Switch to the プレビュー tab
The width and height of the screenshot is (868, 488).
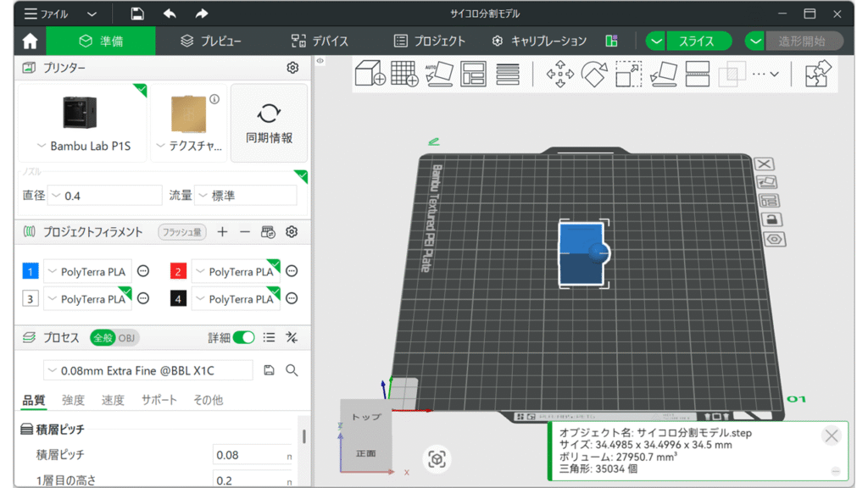[x=211, y=41]
